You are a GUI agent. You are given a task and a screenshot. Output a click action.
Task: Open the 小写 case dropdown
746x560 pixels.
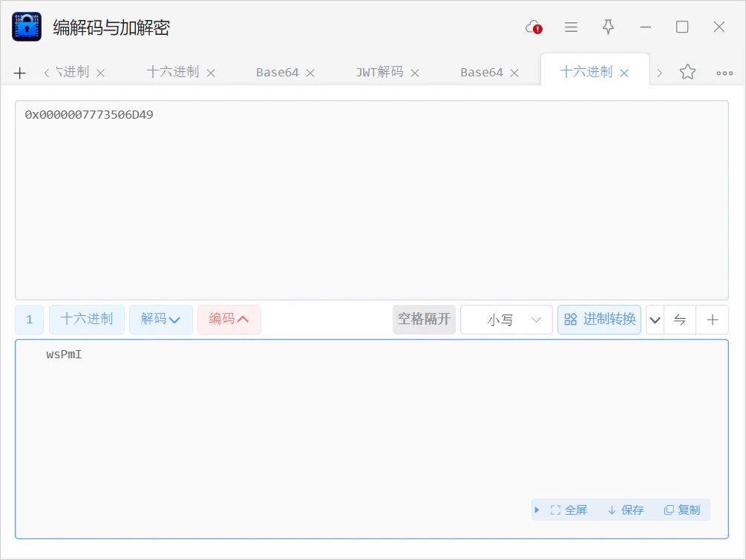pyautogui.click(x=506, y=320)
